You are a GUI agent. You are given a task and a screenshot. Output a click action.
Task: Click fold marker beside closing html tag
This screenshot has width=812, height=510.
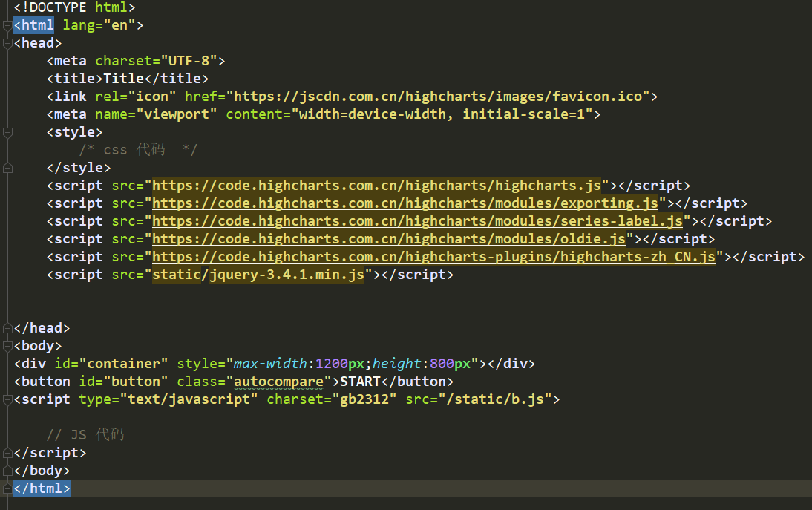pyautogui.click(x=7, y=488)
